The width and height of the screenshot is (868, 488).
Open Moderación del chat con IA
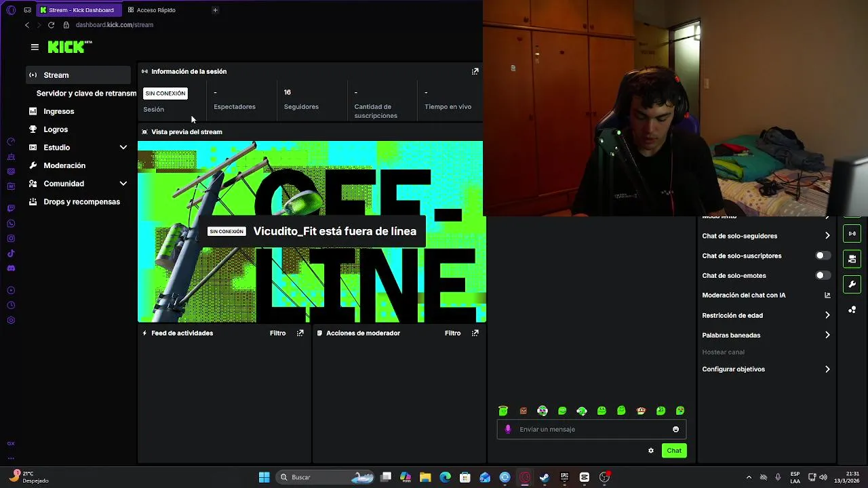[743, 296]
